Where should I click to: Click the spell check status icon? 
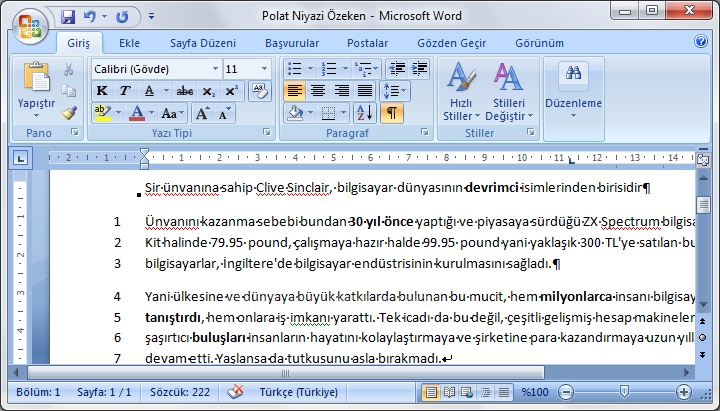235,392
